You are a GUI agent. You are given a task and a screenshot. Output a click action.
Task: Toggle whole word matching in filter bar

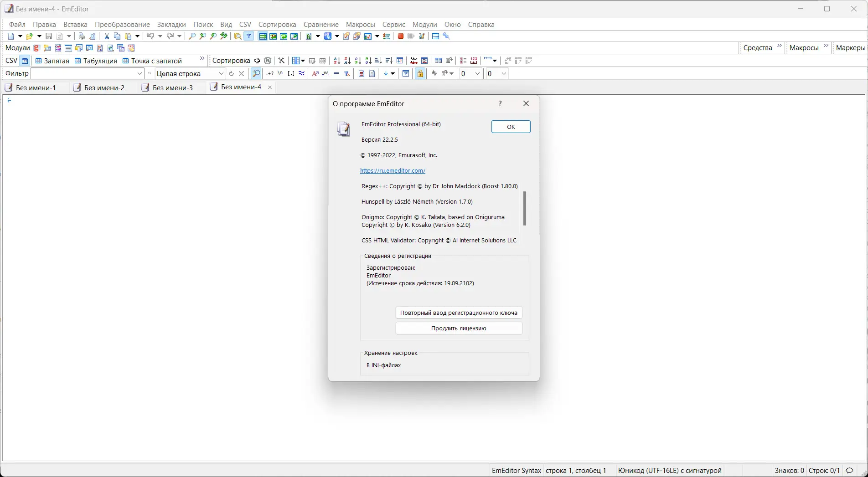pos(325,73)
